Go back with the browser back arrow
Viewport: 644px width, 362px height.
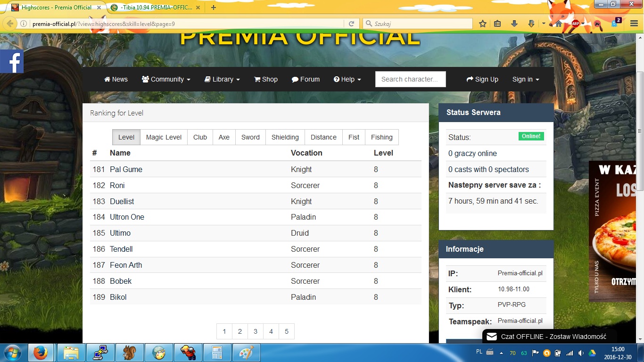10,24
